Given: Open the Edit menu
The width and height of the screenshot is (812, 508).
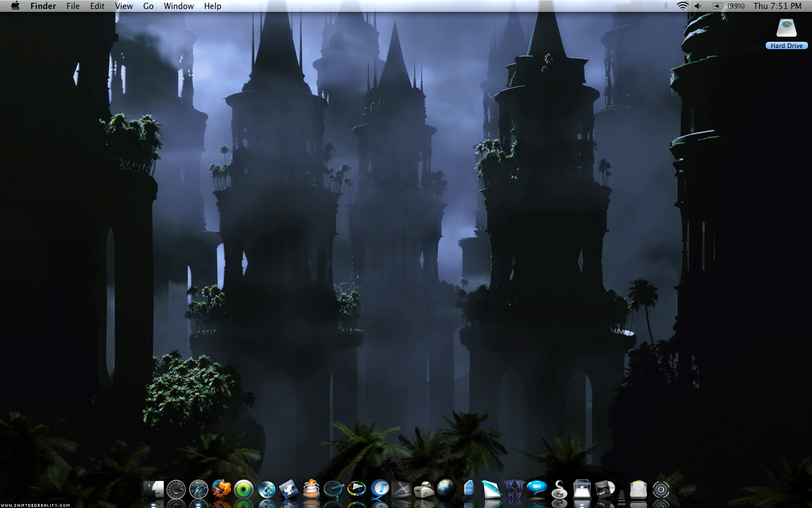Looking at the screenshot, I should click(x=98, y=6).
